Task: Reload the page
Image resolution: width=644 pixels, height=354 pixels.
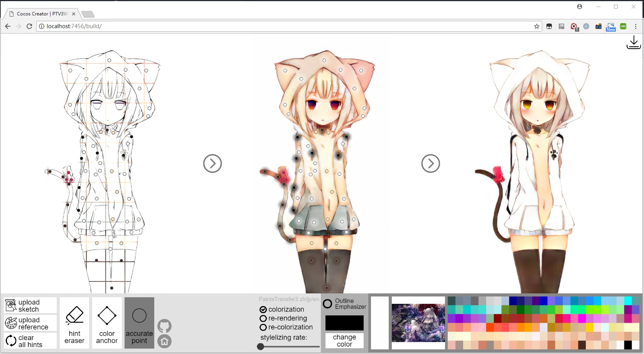Action: coord(29,26)
